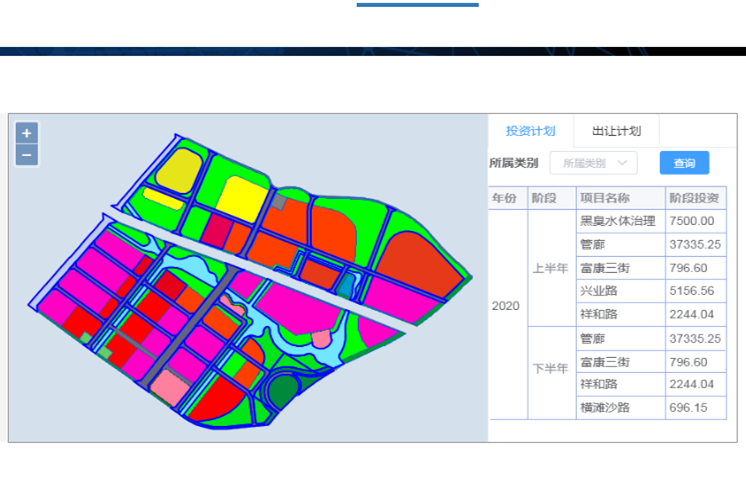
Task: Select the 兴业路 project cell
Action: 620,291
